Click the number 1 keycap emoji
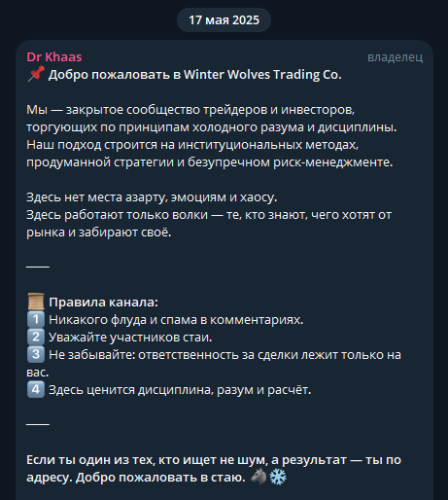This screenshot has width=448, height=500. pyautogui.click(x=36, y=319)
